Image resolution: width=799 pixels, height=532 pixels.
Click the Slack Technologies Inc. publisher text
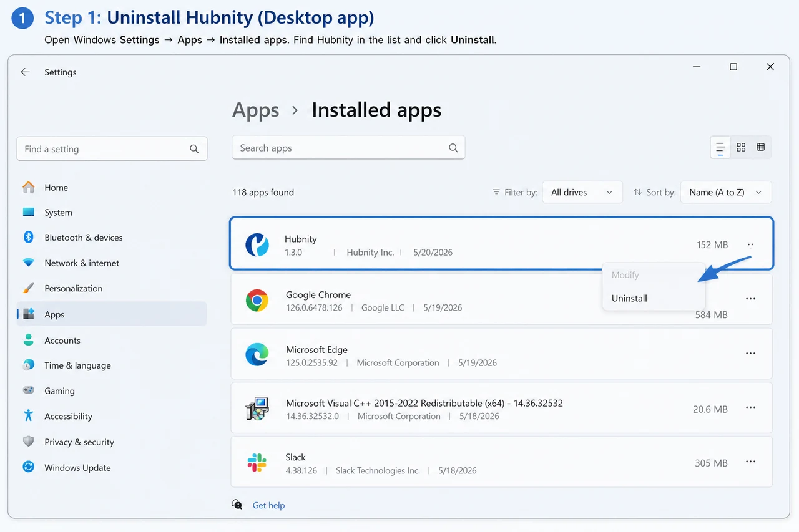pyautogui.click(x=378, y=470)
